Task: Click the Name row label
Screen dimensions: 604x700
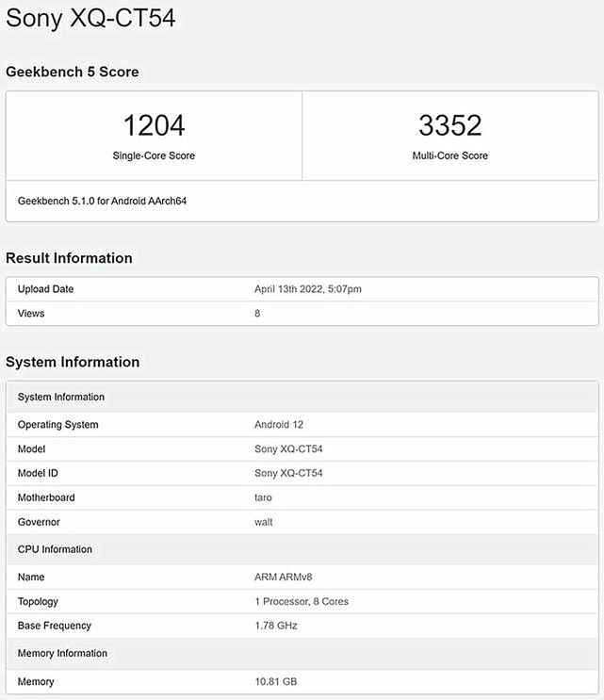Action: pos(31,578)
